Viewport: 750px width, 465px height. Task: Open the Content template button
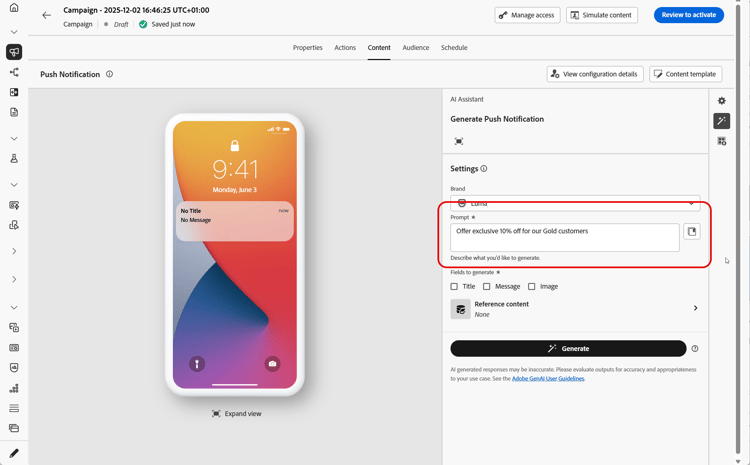(x=685, y=74)
